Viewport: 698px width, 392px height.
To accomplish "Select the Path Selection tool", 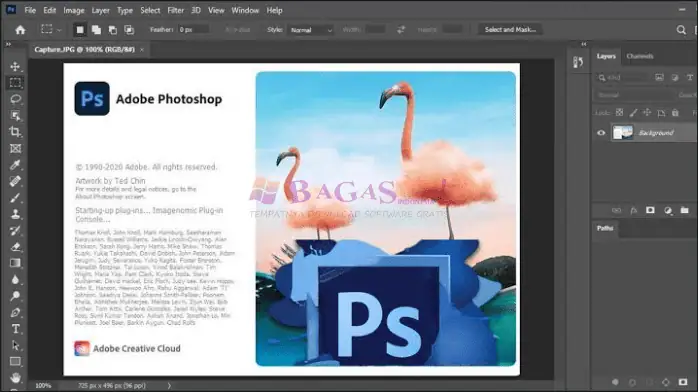I will pyautogui.click(x=15, y=345).
